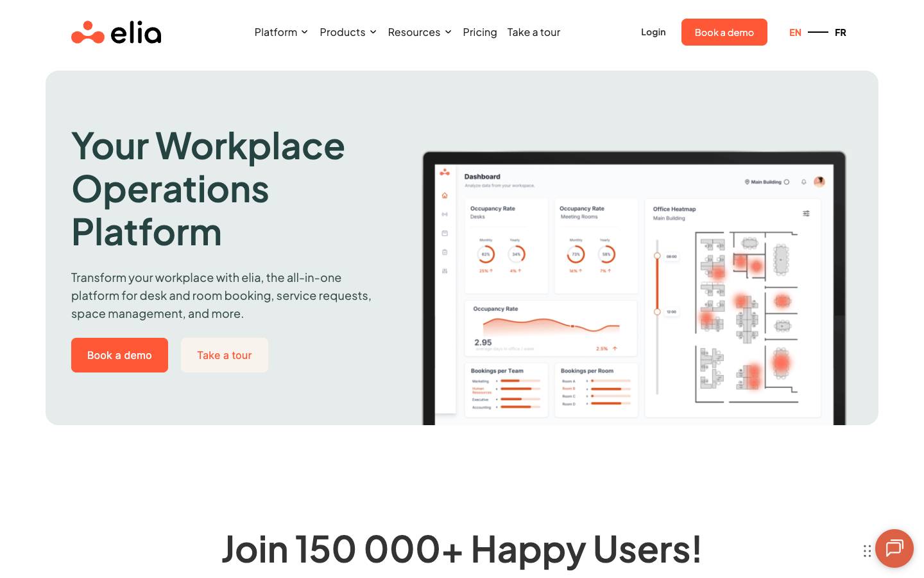This screenshot has height=578, width=924.
Task: Expand the Resources dropdown menu
Action: click(x=420, y=32)
